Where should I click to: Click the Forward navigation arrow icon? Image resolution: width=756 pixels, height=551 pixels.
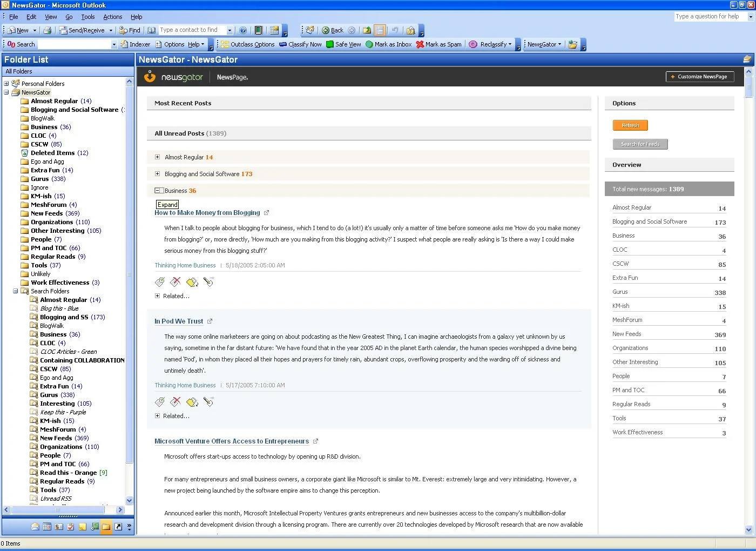[352, 30]
